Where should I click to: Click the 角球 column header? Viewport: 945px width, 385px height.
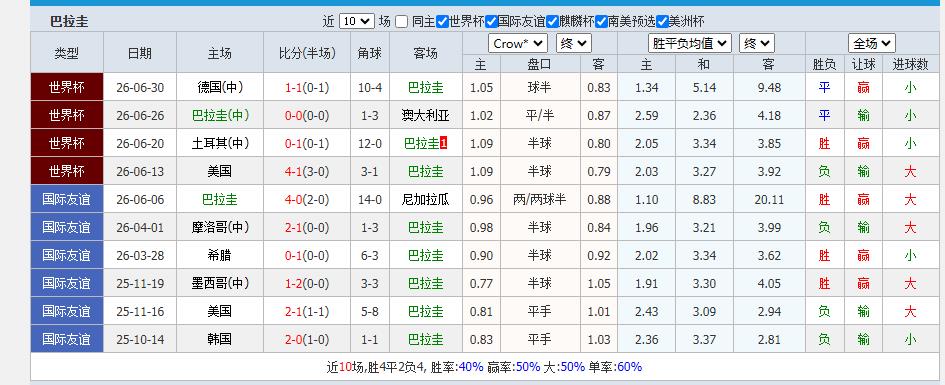[x=369, y=53]
